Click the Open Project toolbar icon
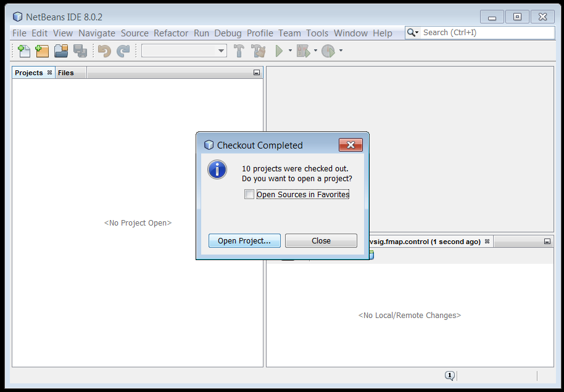The image size is (564, 392). click(x=60, y=51)
